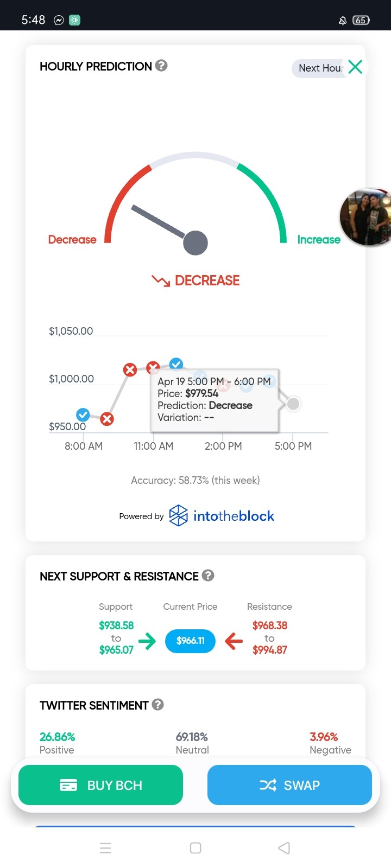The image size is (391, 868).
Task: Tap the red DECREASE trend arrow icon
Action: pos(161,280)
